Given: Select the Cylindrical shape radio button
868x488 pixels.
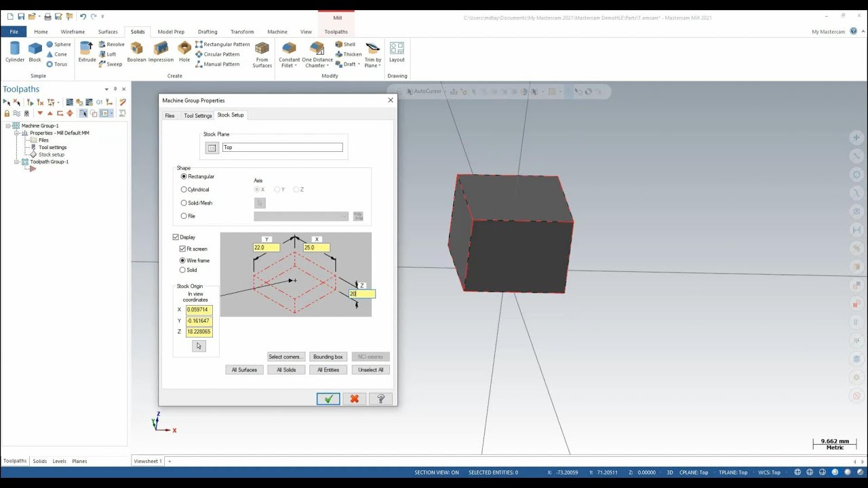Looking at the screenshot, I should pos(184,190).
